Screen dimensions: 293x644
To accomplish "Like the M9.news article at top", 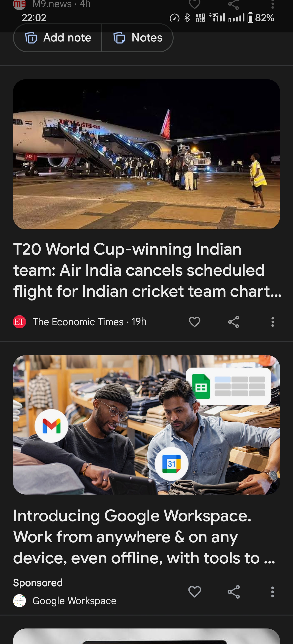I will click(x=194, y=4).
